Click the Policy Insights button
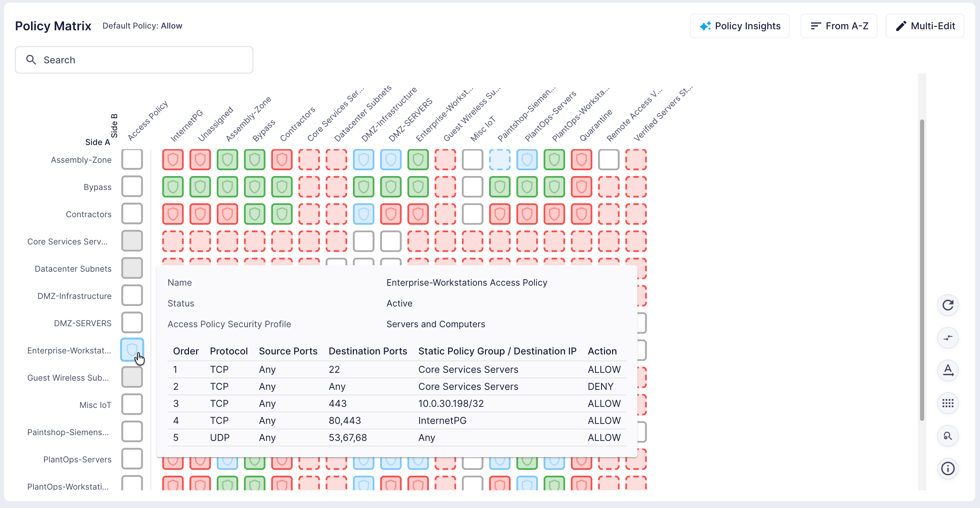This screenshot has width=980, height=508. (740, 26)
